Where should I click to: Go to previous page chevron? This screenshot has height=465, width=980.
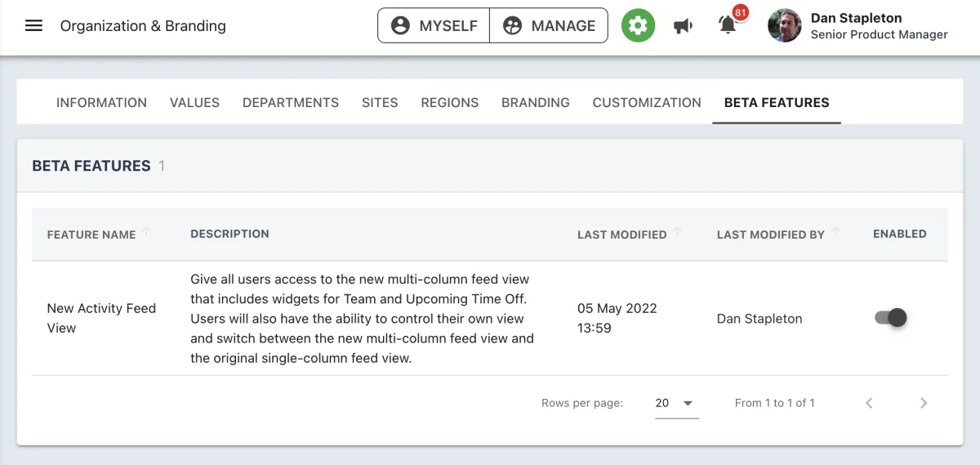point(869,403)
